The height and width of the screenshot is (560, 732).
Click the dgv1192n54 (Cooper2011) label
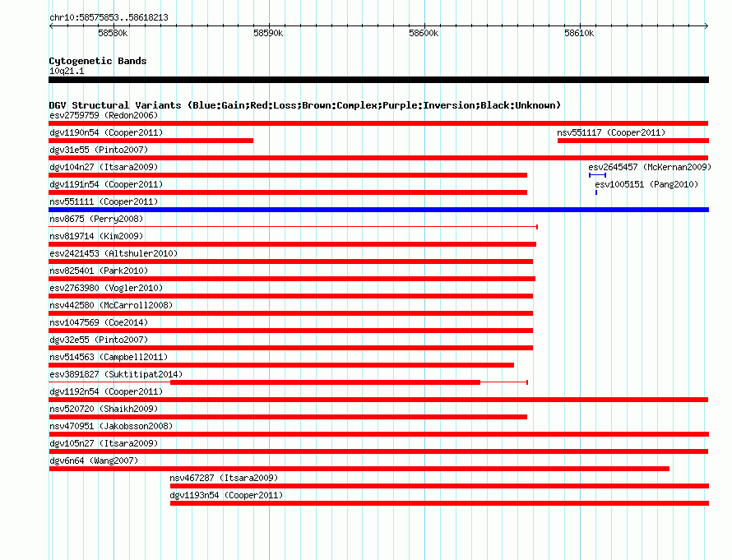pos(106,391)
